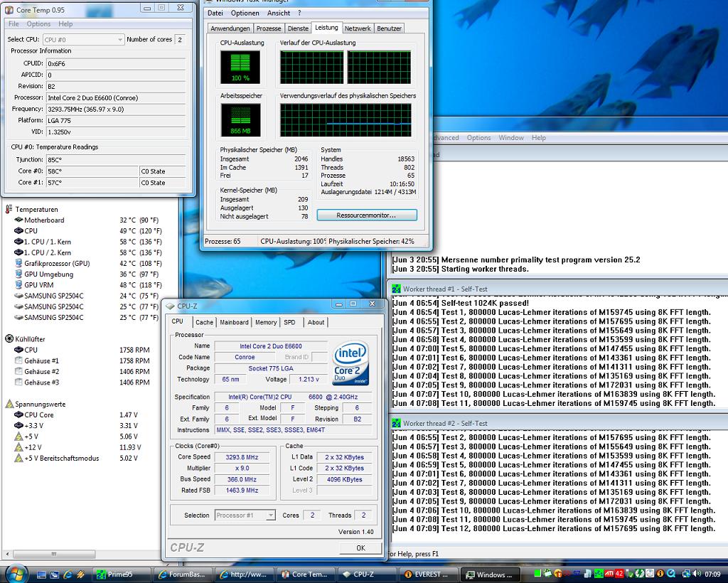Click the orange EVEREST info tray icon

pyautogui.click(x=660, y=574)
